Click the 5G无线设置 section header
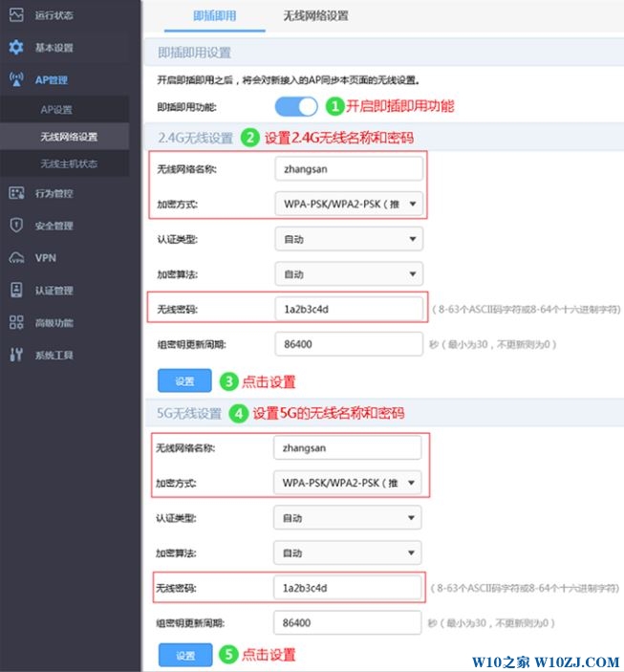The image size is (624, 672). point(189,413)
